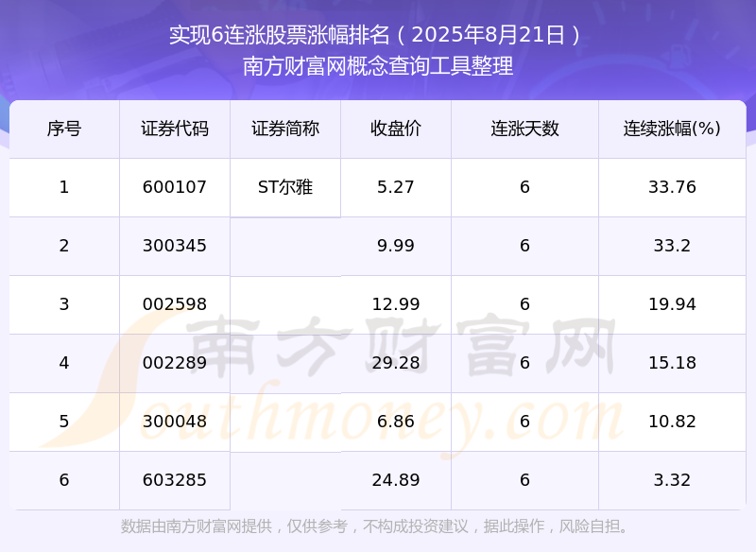The height and width of the screenshot is (552, 756).
Task: Select stock code 002598
Action: pyautogui.click(x=175, y=304)
